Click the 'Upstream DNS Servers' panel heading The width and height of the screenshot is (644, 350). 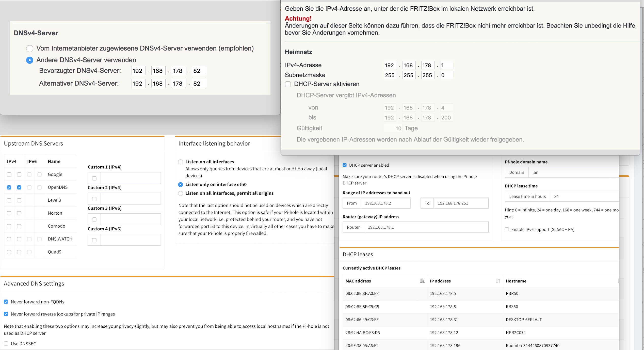point(34,144)
